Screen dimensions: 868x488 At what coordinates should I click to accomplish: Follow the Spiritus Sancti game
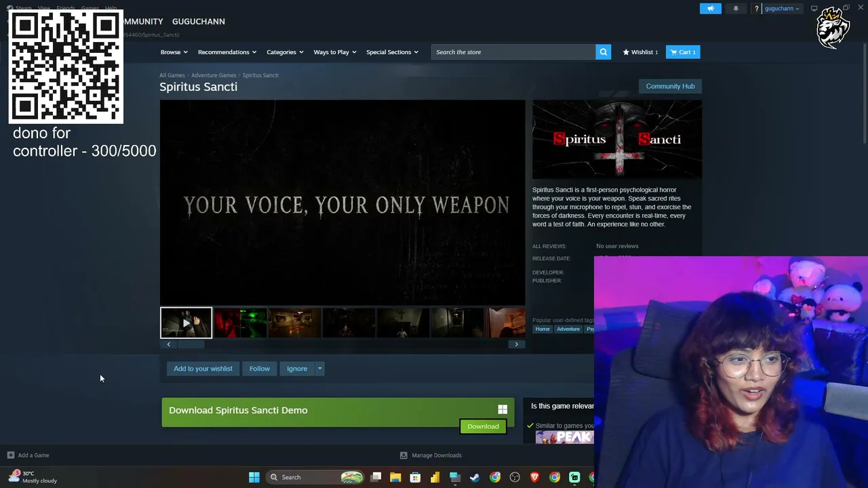coord(260,369)
